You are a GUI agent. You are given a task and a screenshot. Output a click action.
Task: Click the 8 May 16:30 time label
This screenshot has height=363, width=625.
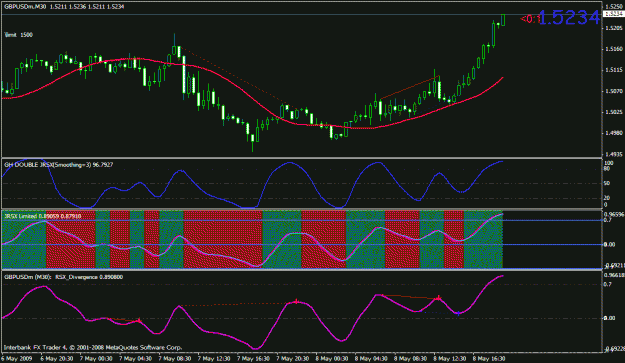(489, 358)
